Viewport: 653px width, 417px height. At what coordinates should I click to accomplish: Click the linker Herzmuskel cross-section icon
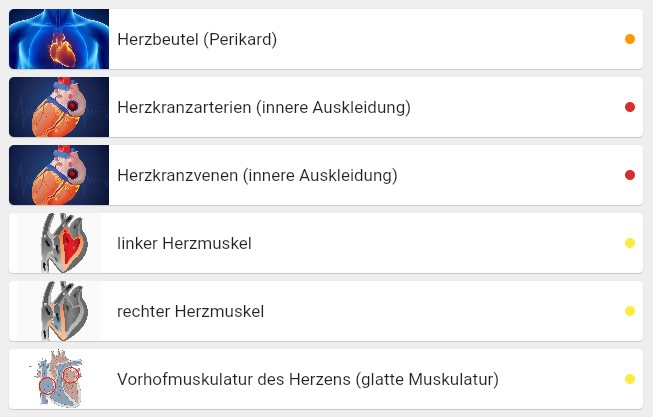[59, 243]
